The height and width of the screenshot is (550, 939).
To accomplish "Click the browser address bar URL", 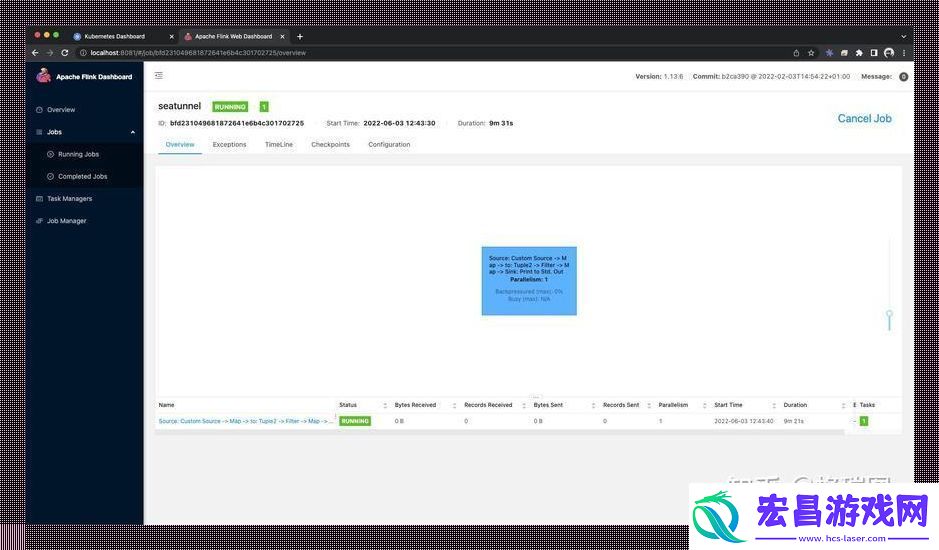I will click(198, 53).
